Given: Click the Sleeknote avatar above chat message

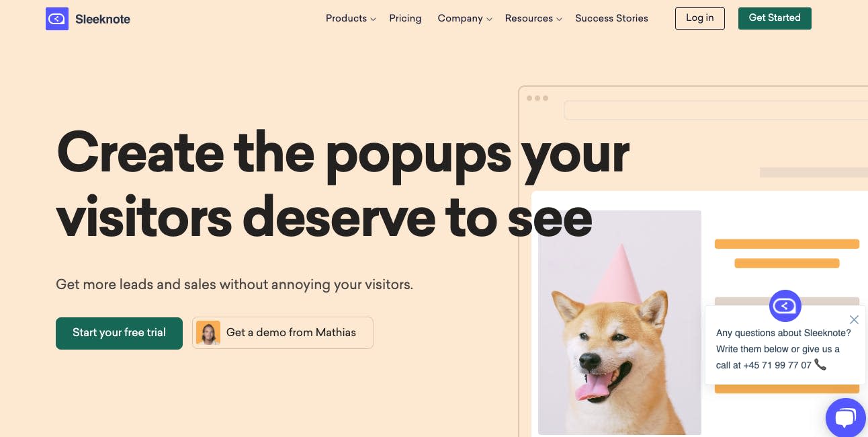Looking at the screenshot, I should point(785,306).
